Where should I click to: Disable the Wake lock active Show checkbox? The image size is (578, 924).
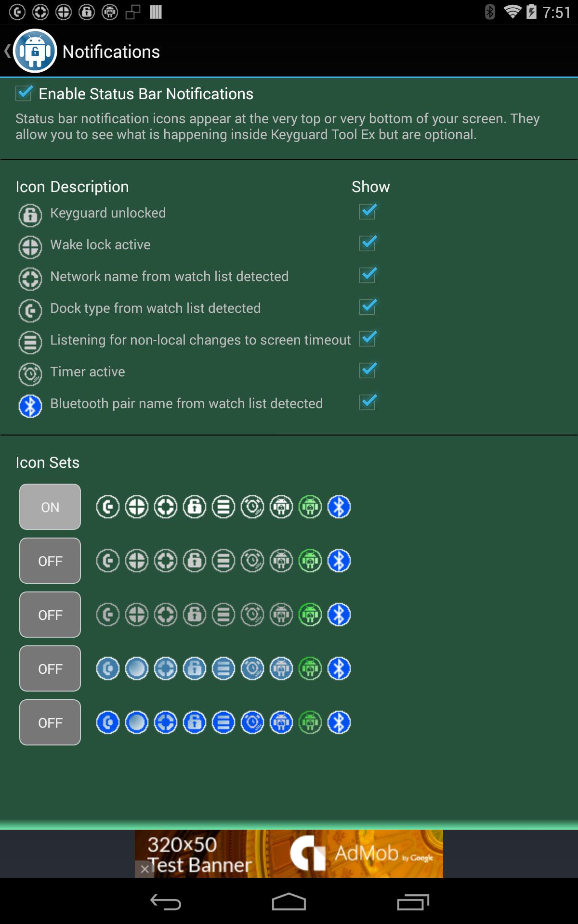[x=368, y=243]
